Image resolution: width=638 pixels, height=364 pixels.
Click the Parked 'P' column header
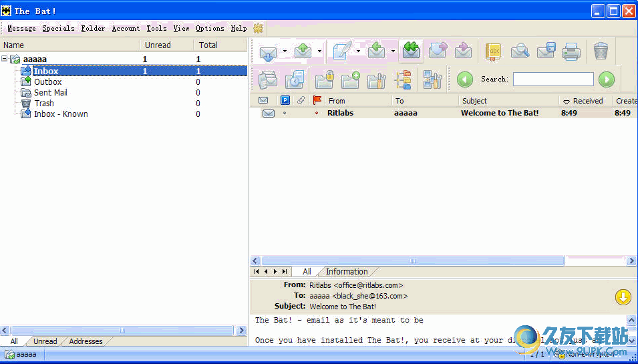tap(285, 100)
